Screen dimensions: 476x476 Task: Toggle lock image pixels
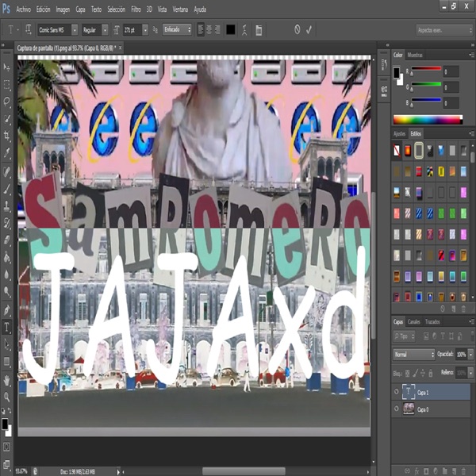(415, 374)
